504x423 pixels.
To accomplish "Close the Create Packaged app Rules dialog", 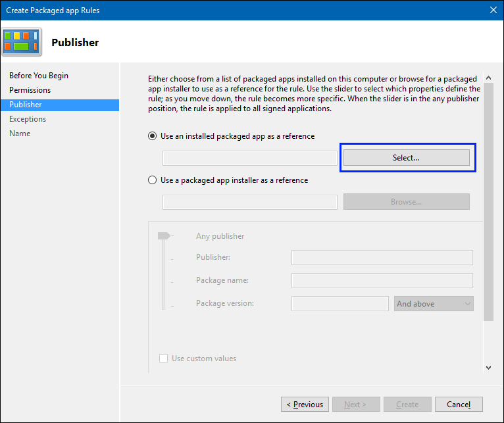I will coord(493,10).
